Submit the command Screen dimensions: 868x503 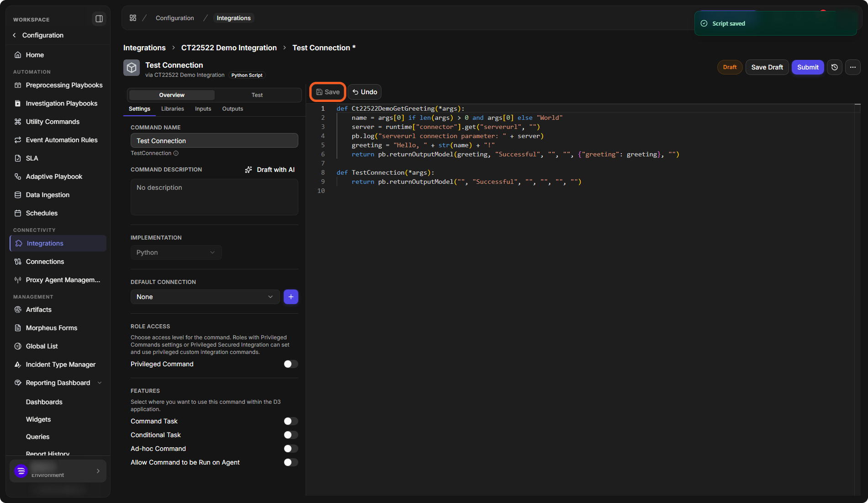click(x=808, y=67)
